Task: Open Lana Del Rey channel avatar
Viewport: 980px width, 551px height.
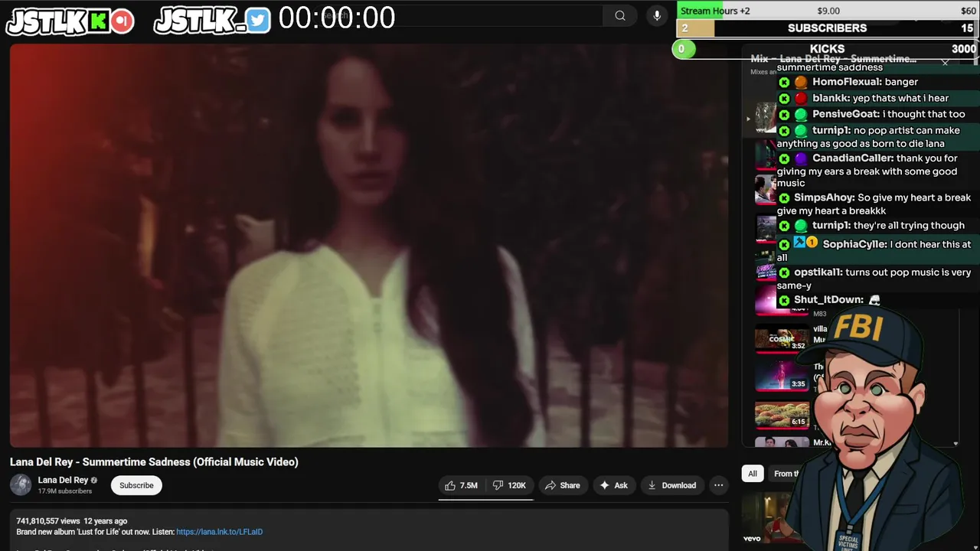Action: (21, 485)
